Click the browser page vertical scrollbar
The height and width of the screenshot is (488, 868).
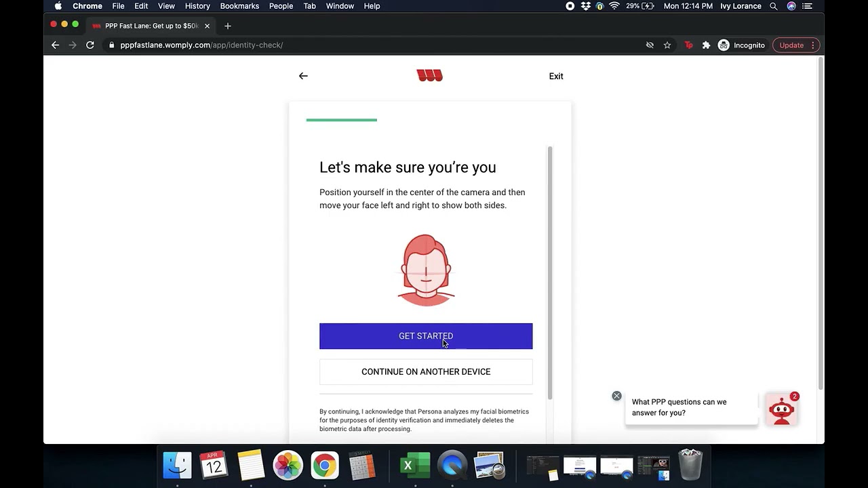821,224
